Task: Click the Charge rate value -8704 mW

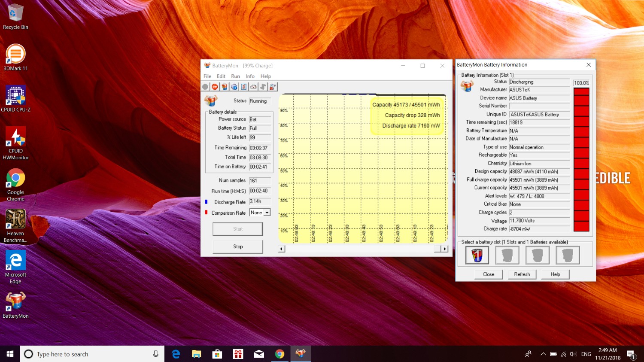Action: coord(539,229)
